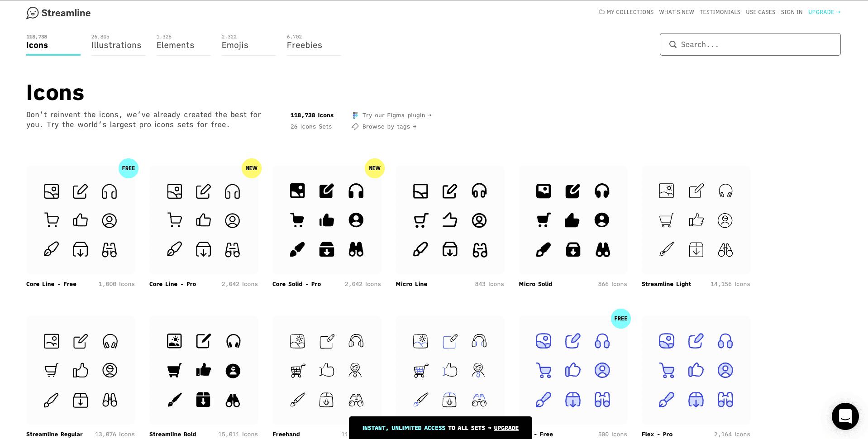The width and height of the screenshot is (868, 439).
Task: Open Use Cases page
Action: [761, 12]
